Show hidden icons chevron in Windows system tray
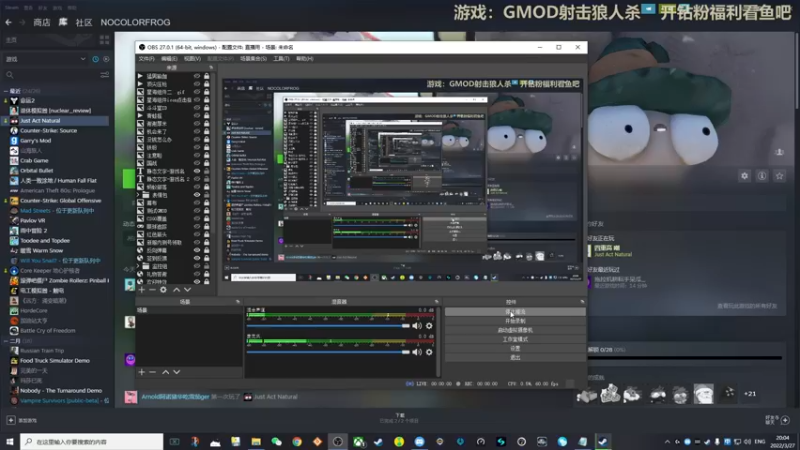 coord(667,442)
